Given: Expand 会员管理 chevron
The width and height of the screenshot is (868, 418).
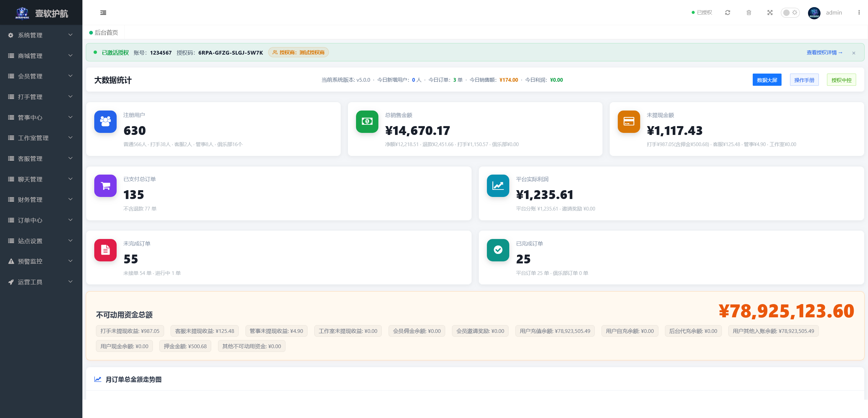Looking at the screenshot, I should click(71, 76).
